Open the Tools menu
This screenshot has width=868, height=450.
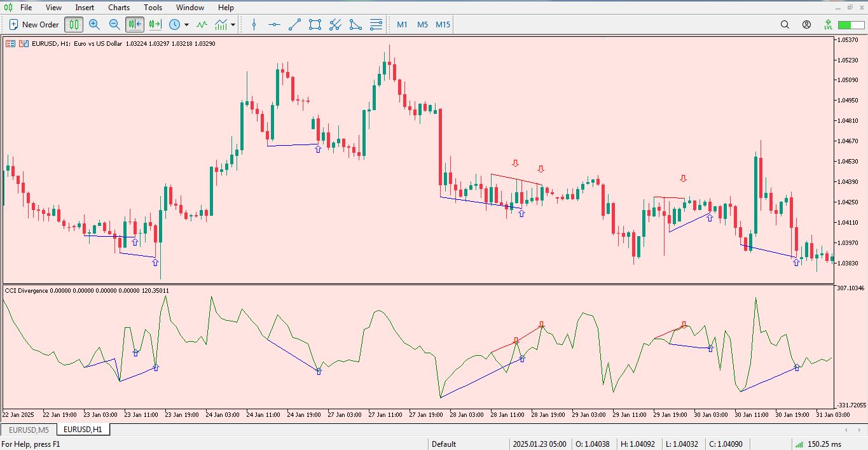[153, 8]
